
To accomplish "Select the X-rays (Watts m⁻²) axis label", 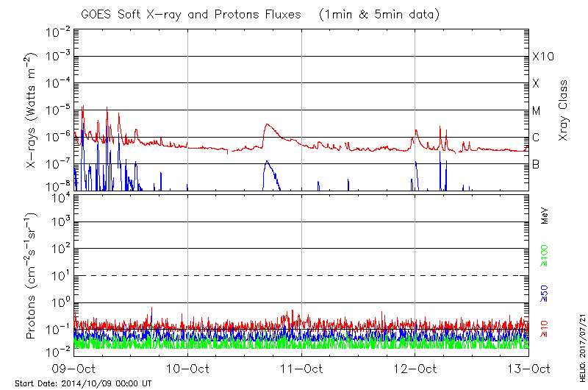I will [x=32, y=110].
